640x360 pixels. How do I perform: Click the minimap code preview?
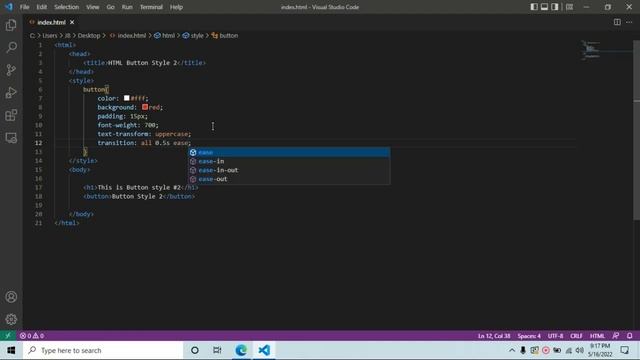click(x=591, y=50)
